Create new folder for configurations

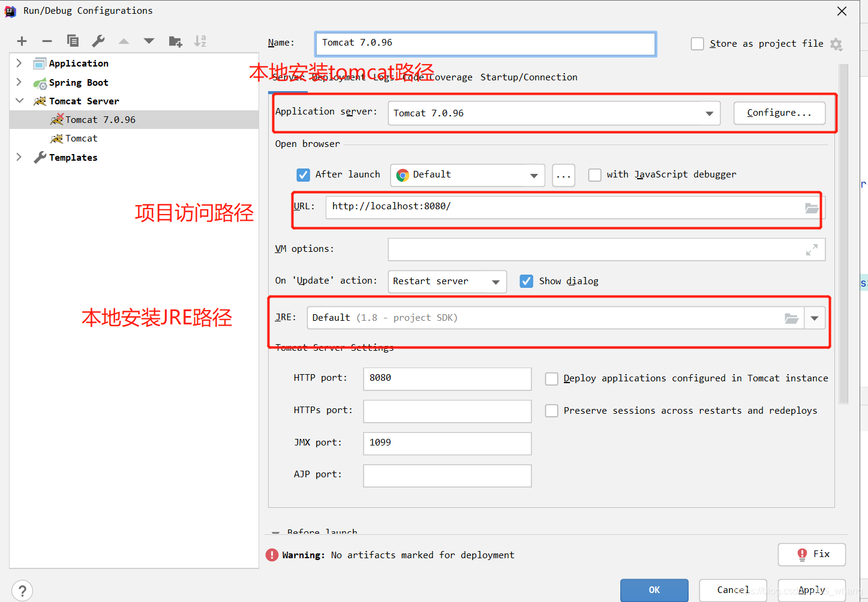tap(175, 41)
